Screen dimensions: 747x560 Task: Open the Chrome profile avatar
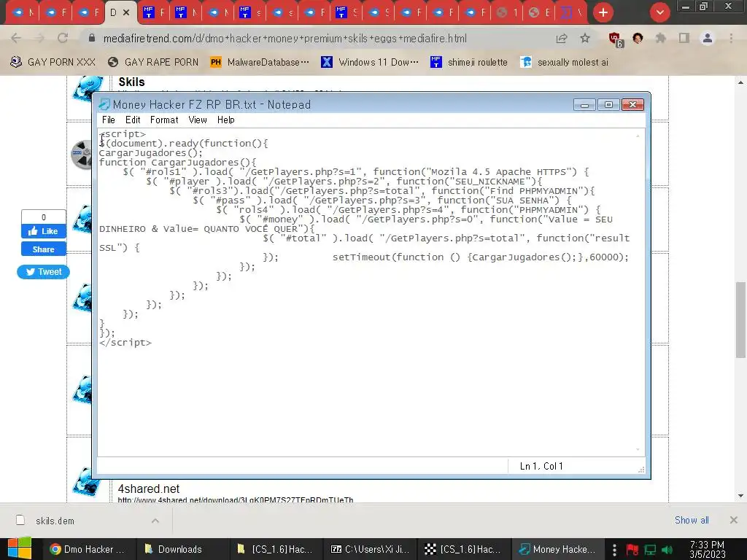pyautogui.click(x=708, y=38)
